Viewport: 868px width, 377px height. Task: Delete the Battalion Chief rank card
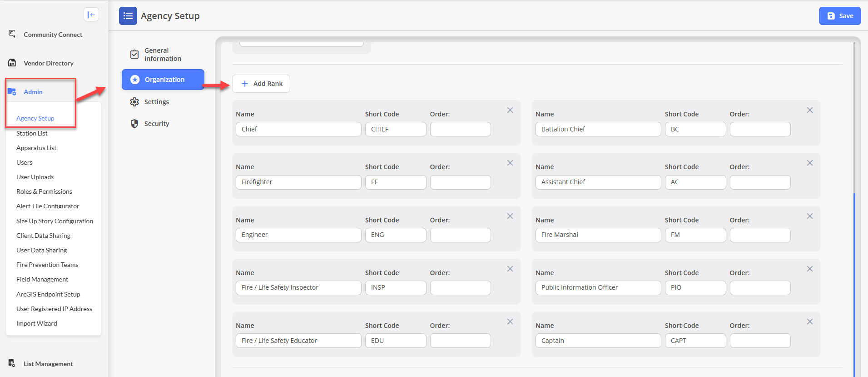(x=809, y=110)
